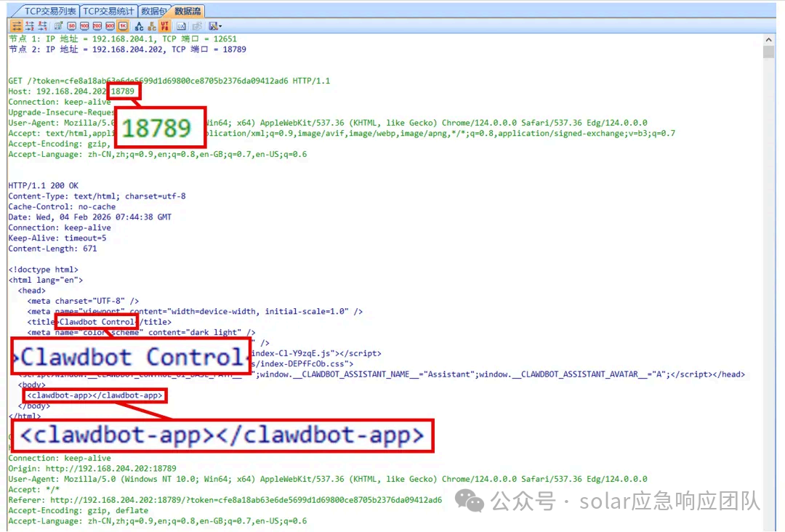Click the packet grid display icon
This screenshot has height=532, width=785.
[x=58, y=25]
